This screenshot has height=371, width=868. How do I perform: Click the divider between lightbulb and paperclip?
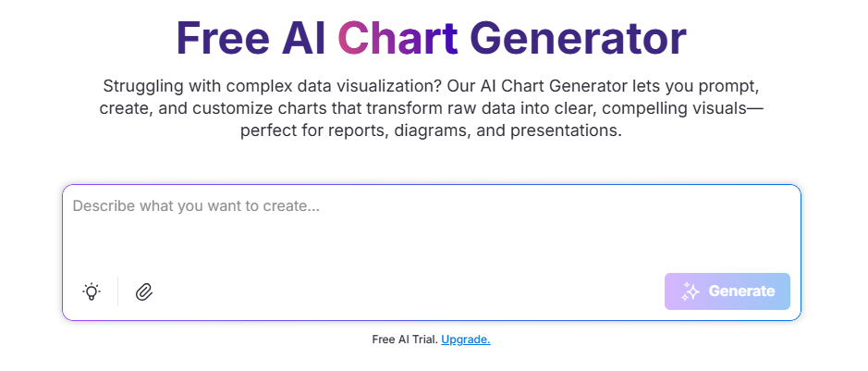click(x=118, y=291)
